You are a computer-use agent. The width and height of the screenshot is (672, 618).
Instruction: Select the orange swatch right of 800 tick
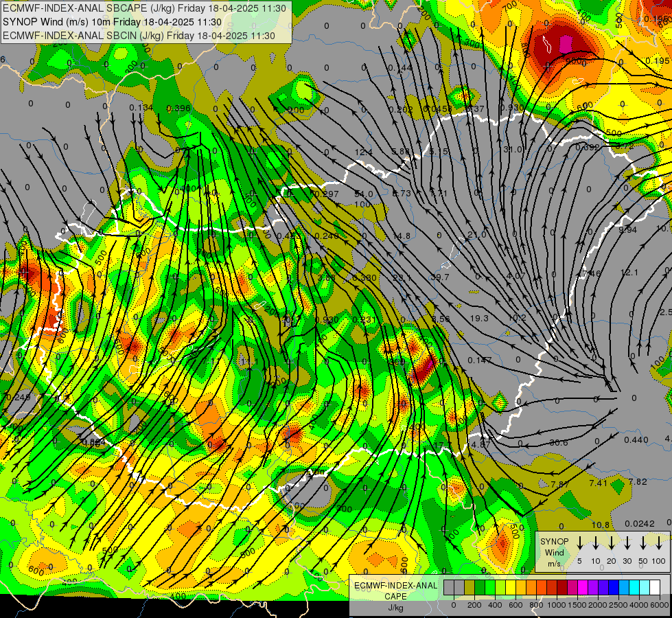[542, 587]
